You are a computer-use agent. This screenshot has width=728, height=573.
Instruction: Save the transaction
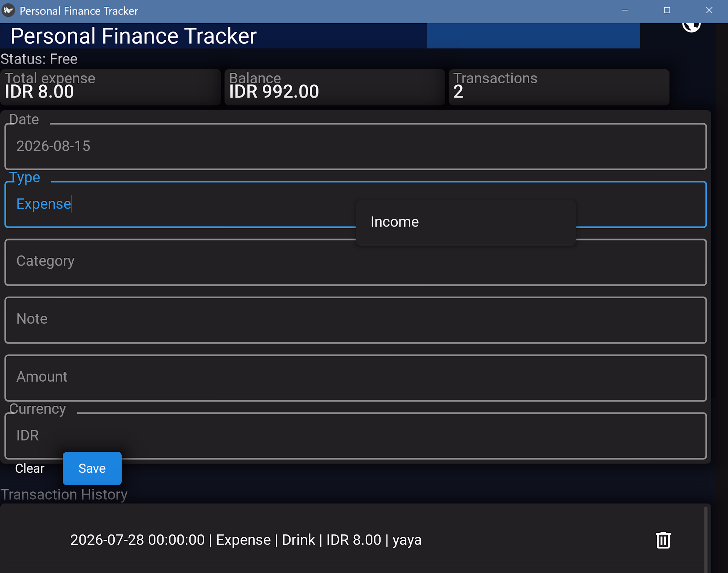(x=92, y=468)
